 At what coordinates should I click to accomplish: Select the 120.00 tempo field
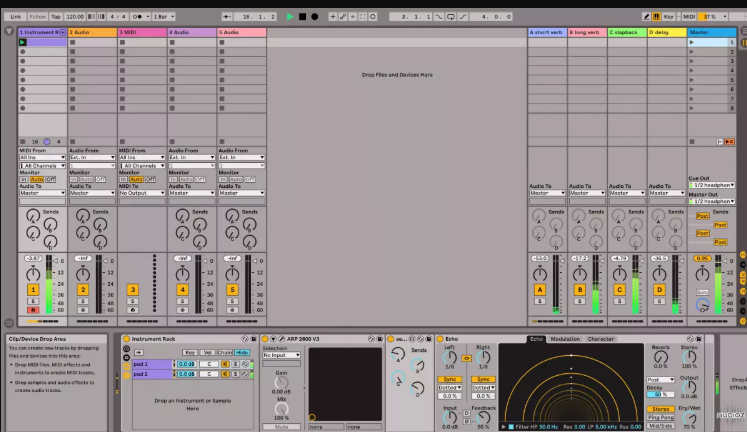[75, 17]
